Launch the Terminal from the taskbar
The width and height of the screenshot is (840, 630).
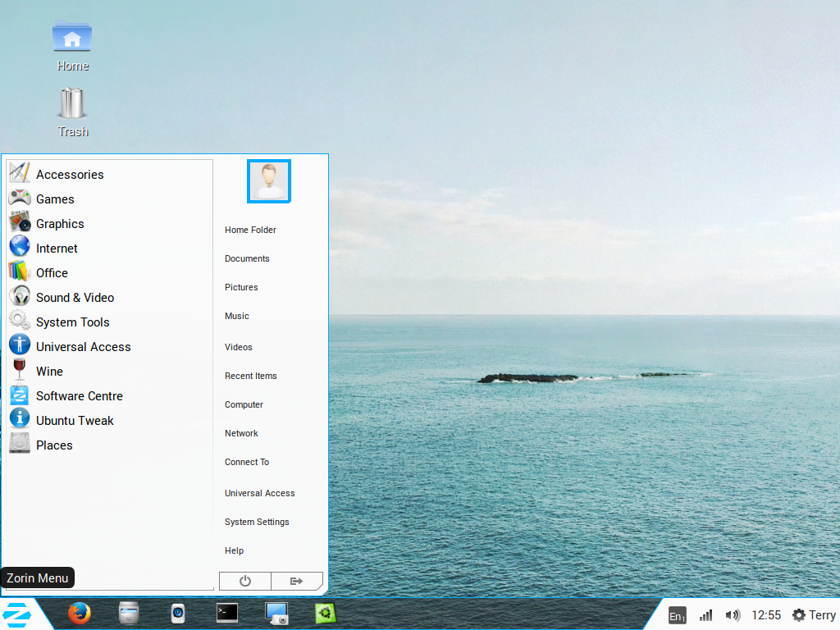227,613
